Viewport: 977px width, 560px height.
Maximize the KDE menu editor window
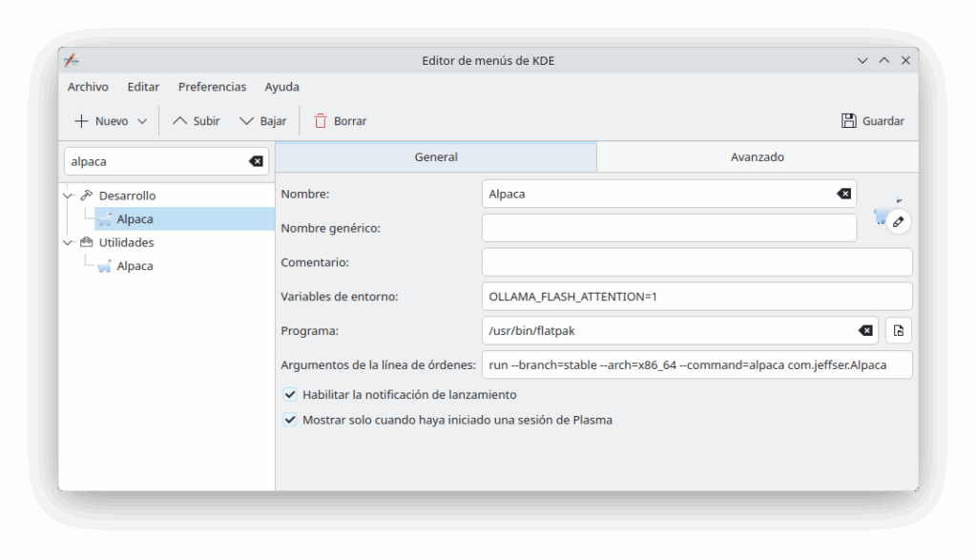coord(884,60)
